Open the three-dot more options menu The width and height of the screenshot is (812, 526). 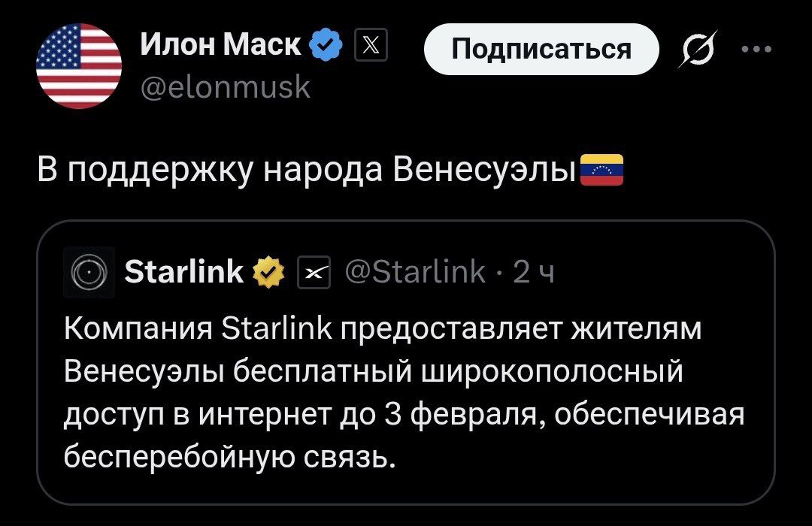(x=756, y=50)
